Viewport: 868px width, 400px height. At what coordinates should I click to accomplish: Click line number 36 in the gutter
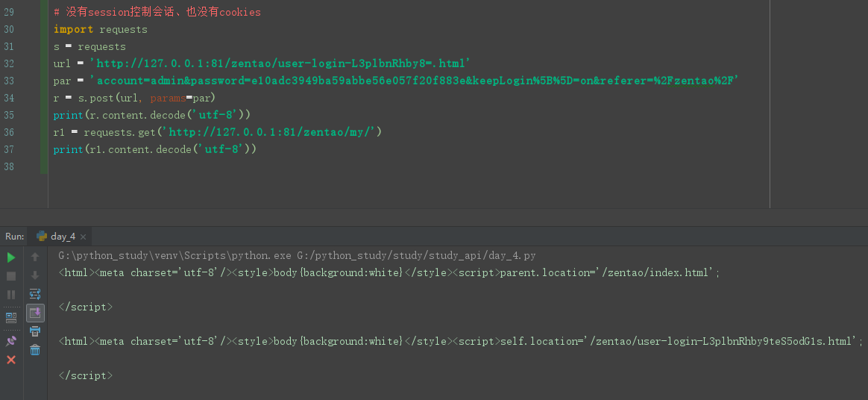pos(9,132)
